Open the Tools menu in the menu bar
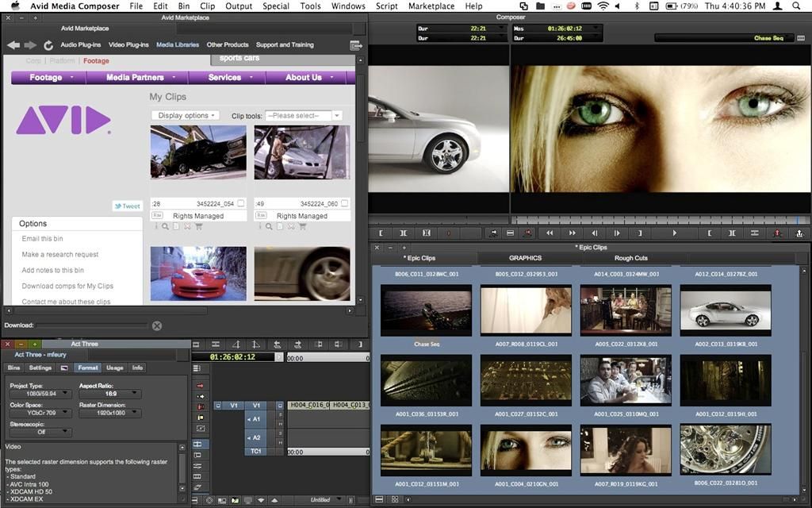Viewport: 812px width, 508px height. 310,6
